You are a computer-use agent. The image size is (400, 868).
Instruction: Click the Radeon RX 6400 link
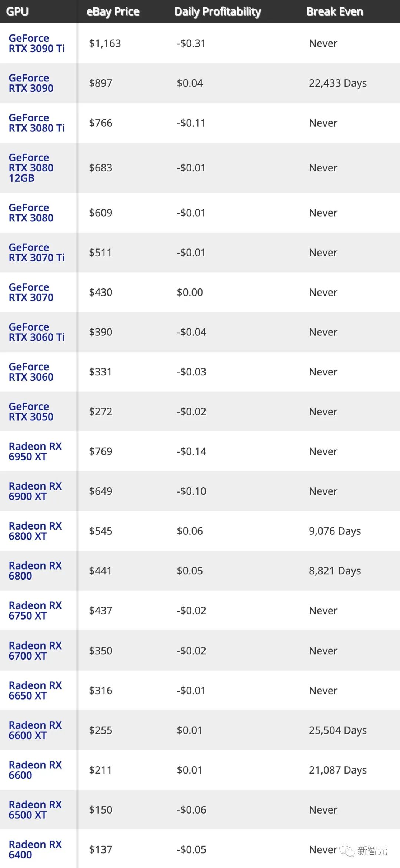click(35, 849)
